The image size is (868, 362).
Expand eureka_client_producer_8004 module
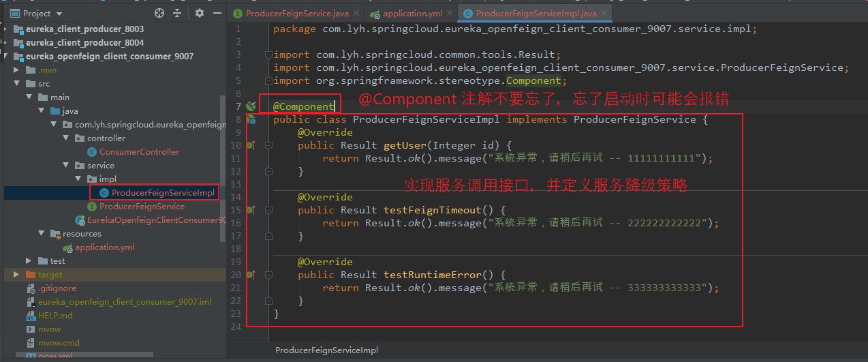pos(7,43)
